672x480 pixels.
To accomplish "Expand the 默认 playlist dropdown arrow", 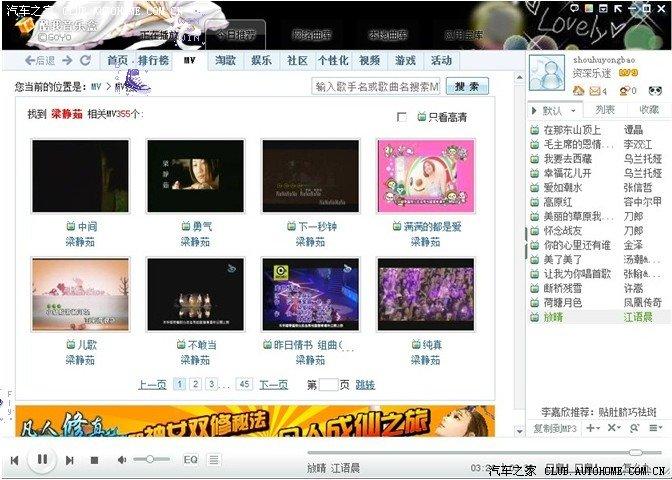I will click(x=573, y=111).
